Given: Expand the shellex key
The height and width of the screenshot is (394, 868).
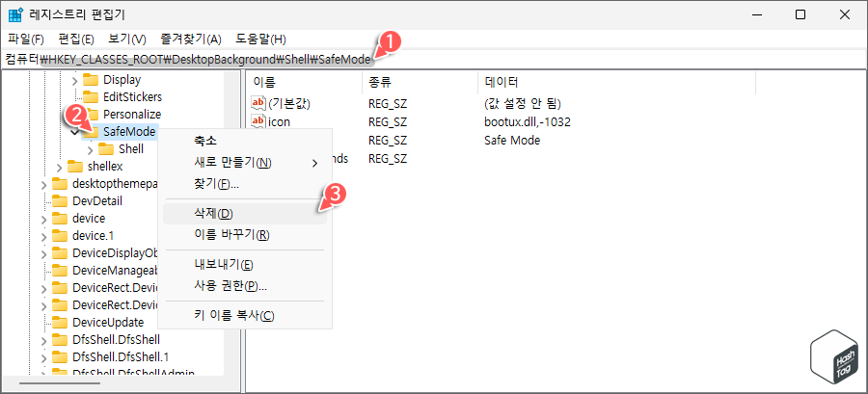Looking at the screenshot, I should point(60,167).
